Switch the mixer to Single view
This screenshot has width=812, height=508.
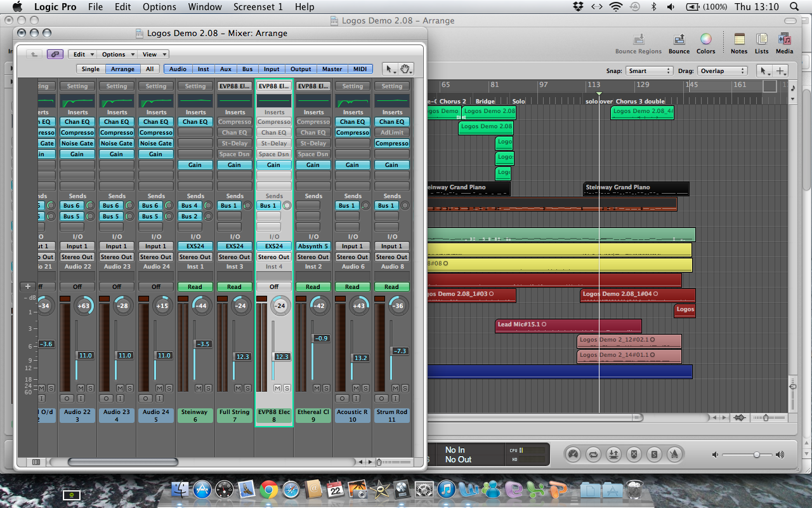(x=90, y=69)
